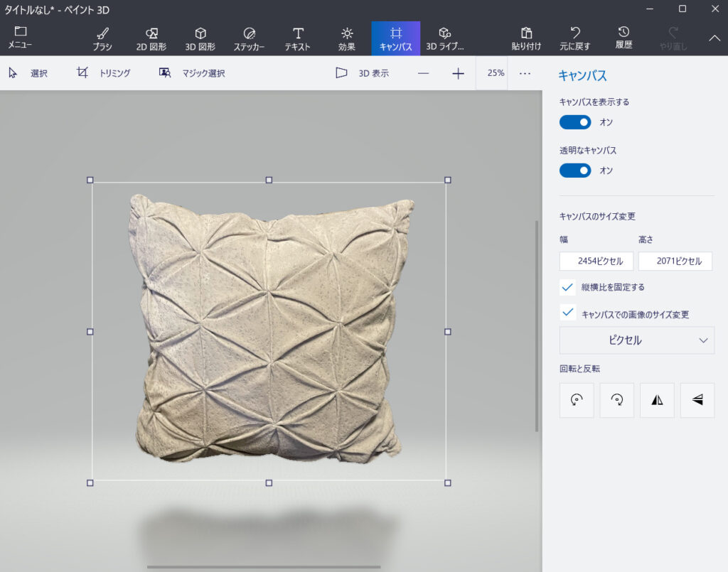Flip the canvas horizontally

coord(657,400)
